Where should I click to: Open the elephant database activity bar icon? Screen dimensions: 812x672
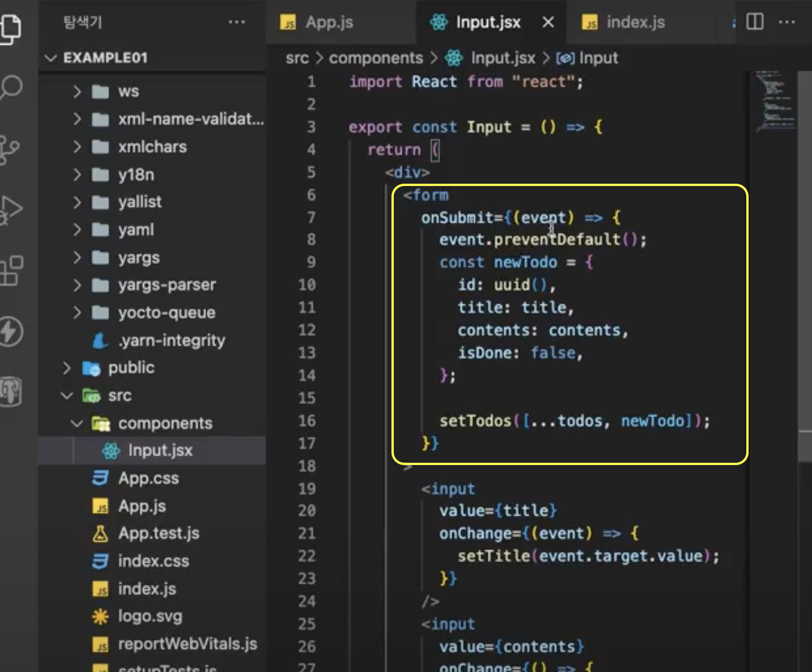pyautogui.click(x=10, y=391)
